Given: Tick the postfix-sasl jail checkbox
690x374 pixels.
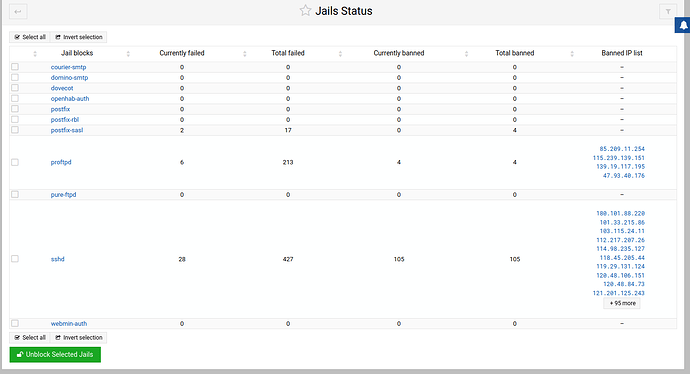Looking at the screenshot, I should 15,130.
